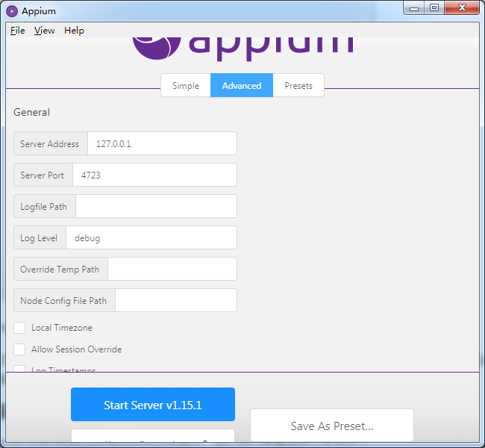Click the Node Config File Path field
The height and width of the screenshot is (448, 485).
pyautogui.click(x=176, y=300)
